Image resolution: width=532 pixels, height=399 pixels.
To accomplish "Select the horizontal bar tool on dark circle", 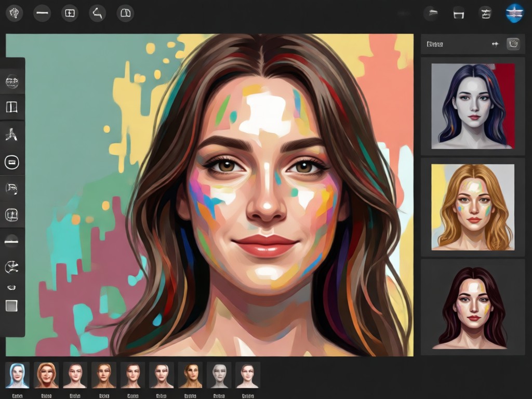I will click(11, 241).
